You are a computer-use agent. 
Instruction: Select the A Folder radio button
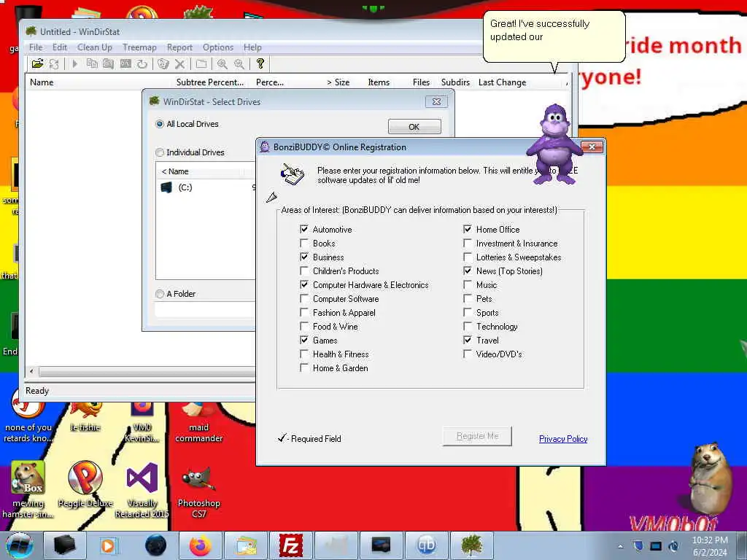pos(160,294)
